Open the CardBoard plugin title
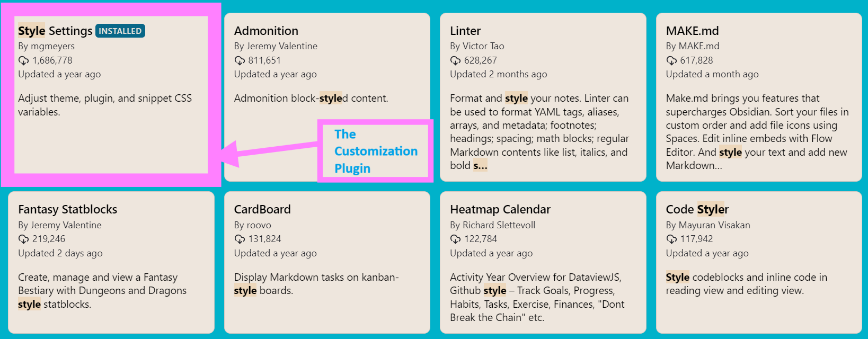Image resolution: width=868 pixels, height=339 pixels. [262, 209]
